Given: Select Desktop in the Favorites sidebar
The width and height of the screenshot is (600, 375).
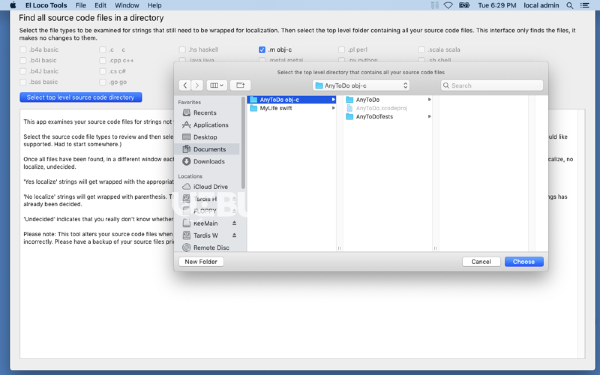Looking at the screenshot, I should (x=205, y=137).
